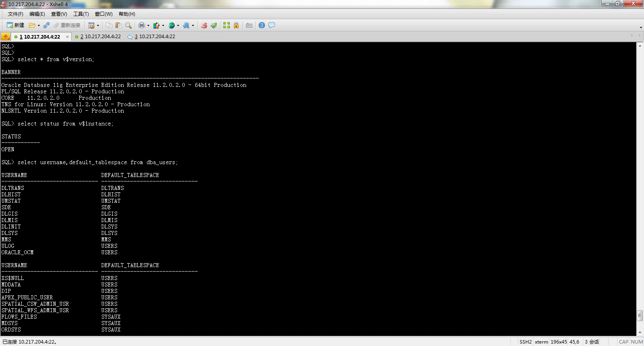
Task: Expand the Color scheme dropdown arrow
Action: (163, 25)
